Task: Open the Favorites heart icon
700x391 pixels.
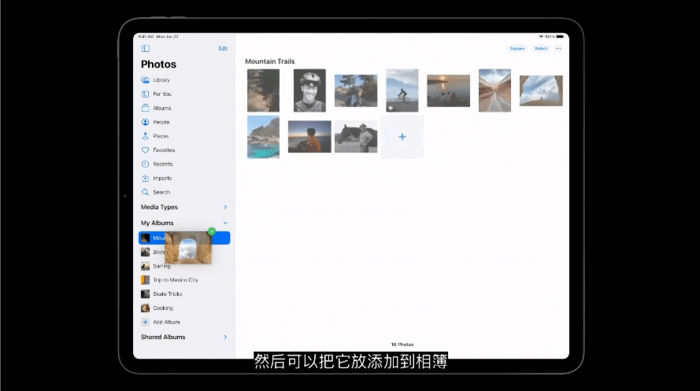Action: click(x=145, y=150)
